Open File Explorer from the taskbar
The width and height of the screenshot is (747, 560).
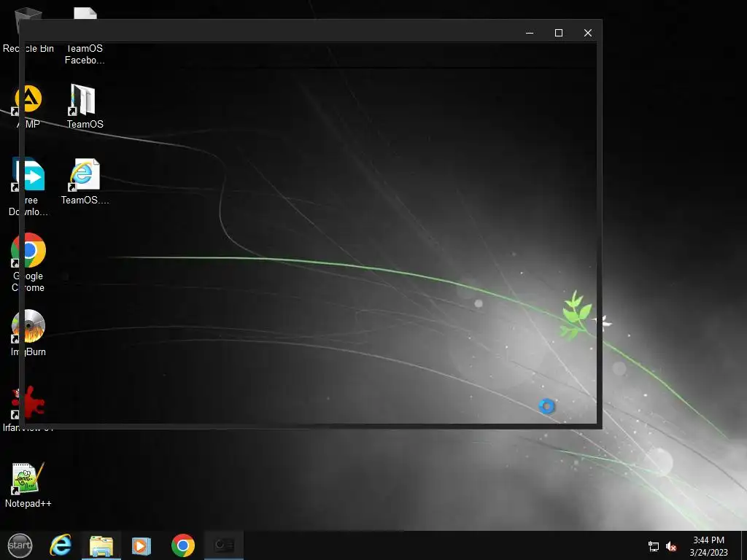(101, 545)
